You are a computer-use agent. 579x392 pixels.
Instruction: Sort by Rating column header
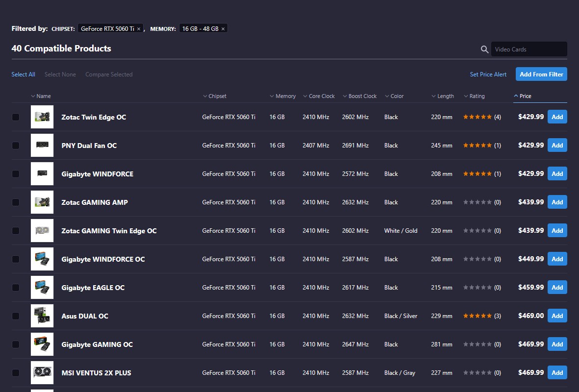[x=474, y=96]
